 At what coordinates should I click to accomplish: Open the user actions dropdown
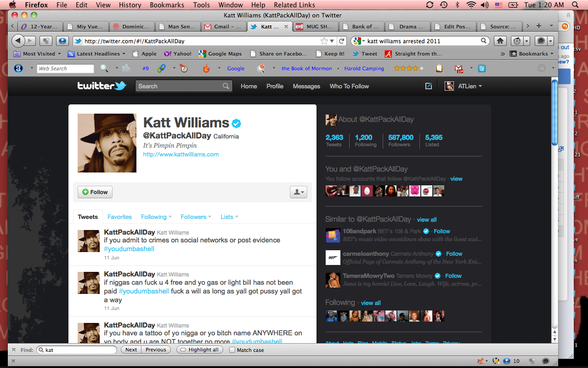[298, 192]
